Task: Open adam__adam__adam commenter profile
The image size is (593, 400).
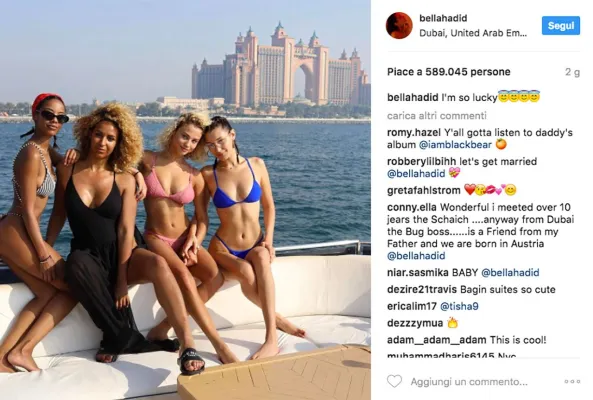Action: 437,340
